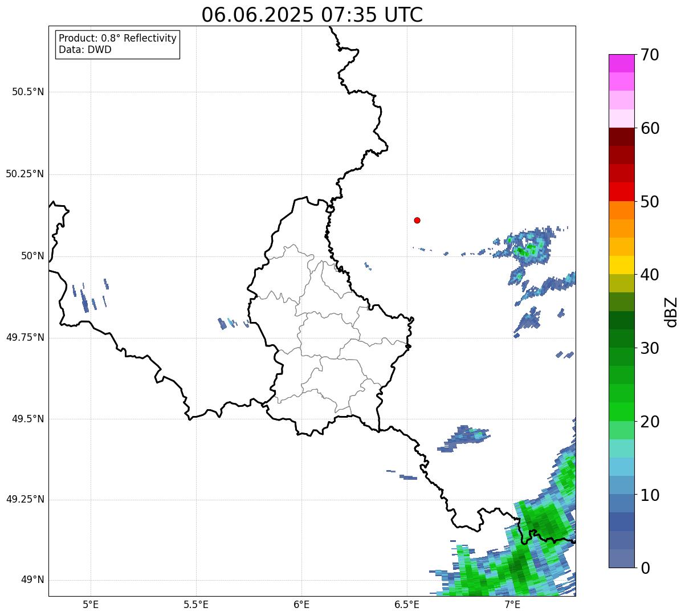Click the red station marker dot
The height and width of the screenshot is (616, 685).
(417, 220)
